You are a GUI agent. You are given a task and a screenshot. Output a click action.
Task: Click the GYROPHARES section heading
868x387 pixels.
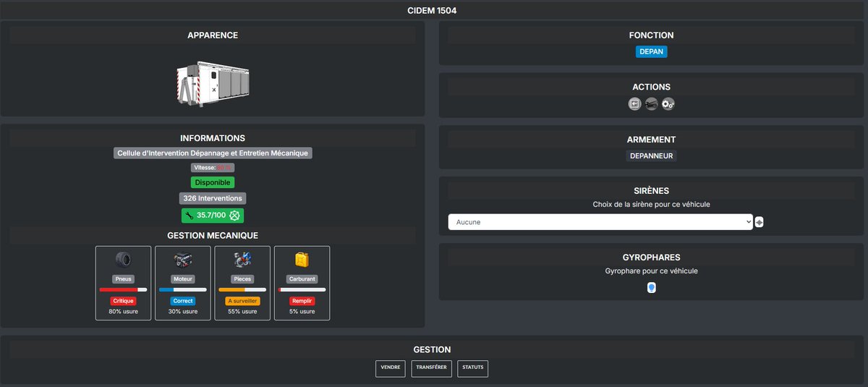[651, 258]
